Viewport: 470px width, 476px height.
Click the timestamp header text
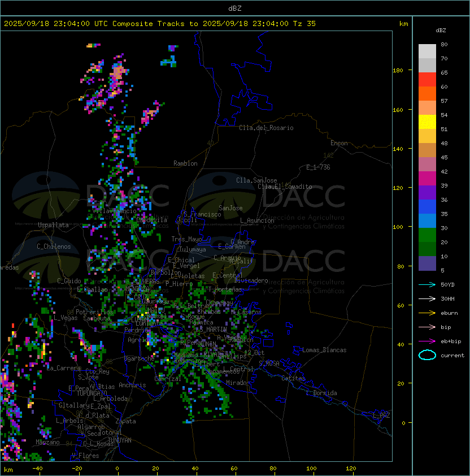coord(160,24)
